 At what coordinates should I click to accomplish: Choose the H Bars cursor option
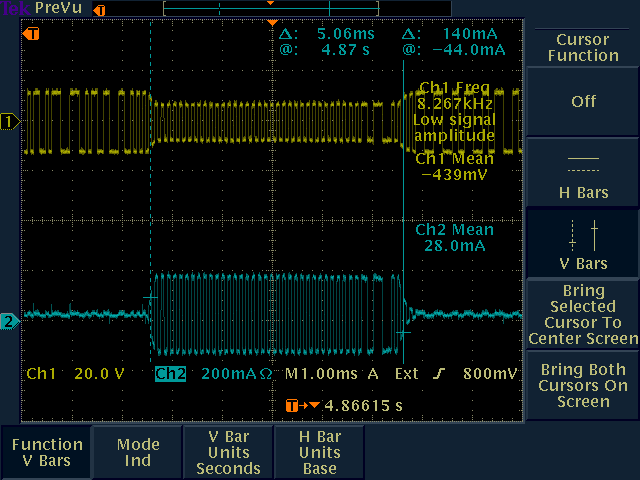point(583,172)
